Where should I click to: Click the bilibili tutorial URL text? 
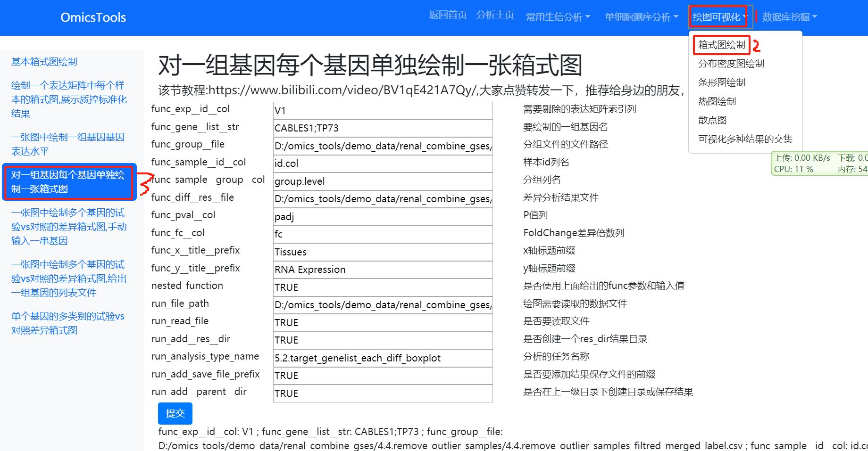click(x=343, y=90)
